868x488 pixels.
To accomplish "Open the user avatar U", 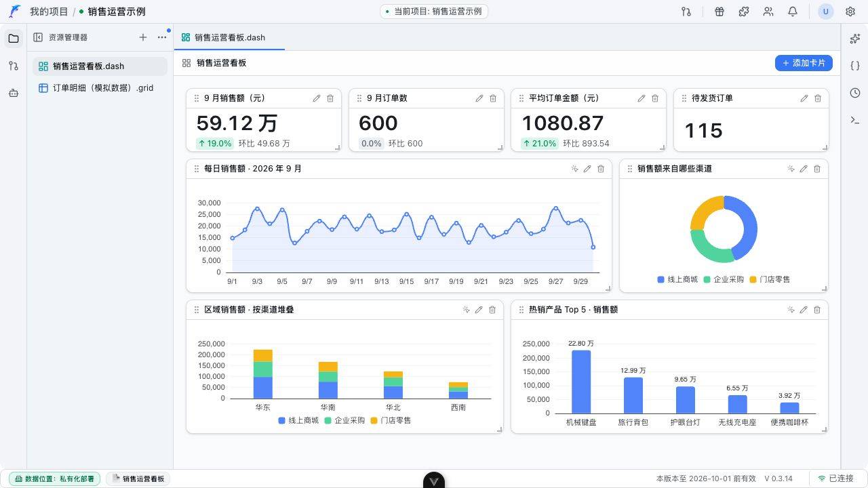I will coord(825,12).
